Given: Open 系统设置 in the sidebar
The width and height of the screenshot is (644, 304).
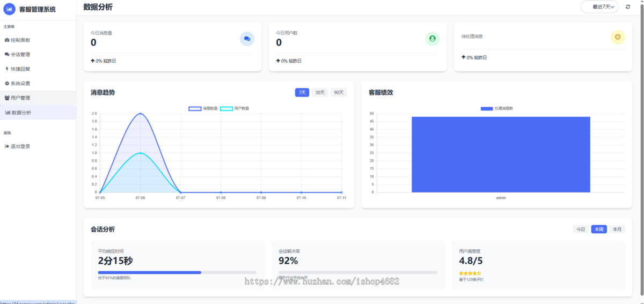Looking at the screenshot, I should pos(38,84).
